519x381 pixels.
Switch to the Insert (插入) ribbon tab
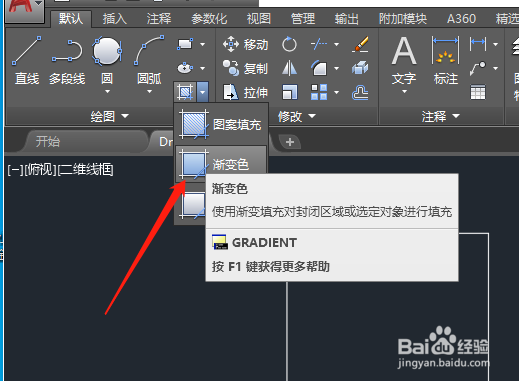(x=115, y=19)
